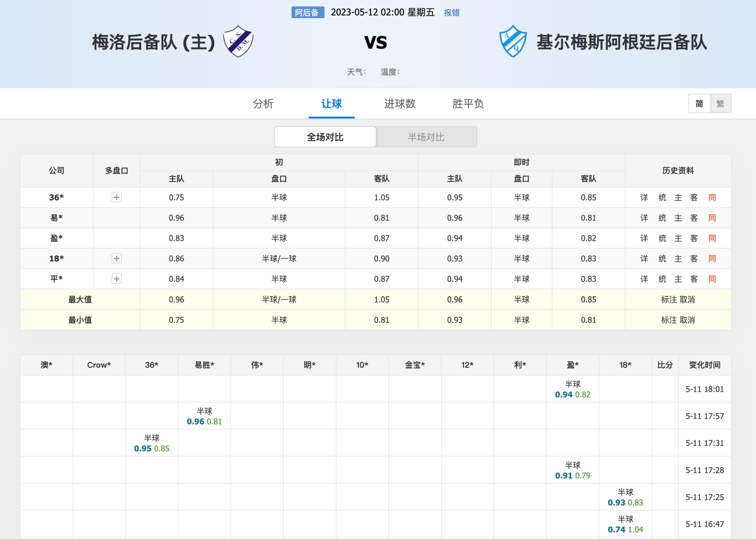
Task: Click the 易* company name
Action: (56, 218)
